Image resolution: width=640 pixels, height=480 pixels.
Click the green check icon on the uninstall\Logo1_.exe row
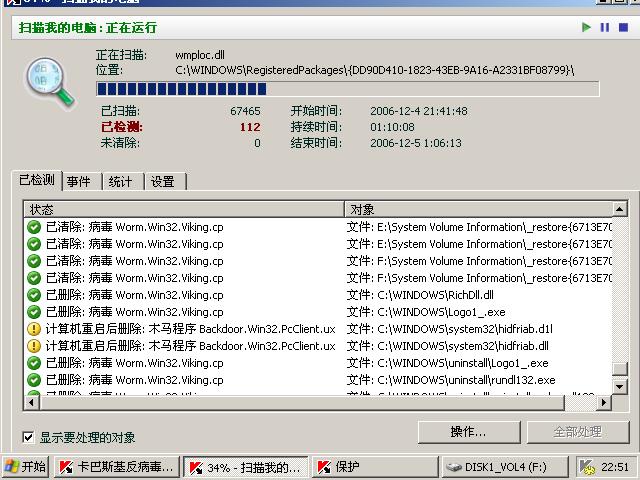(x=34, y=363)
